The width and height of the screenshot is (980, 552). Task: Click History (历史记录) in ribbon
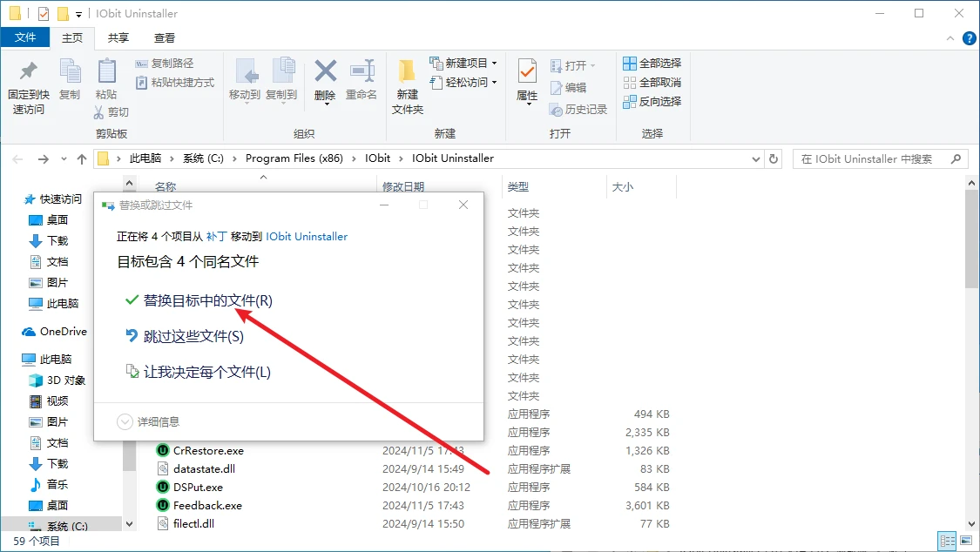tap(578, 110)
